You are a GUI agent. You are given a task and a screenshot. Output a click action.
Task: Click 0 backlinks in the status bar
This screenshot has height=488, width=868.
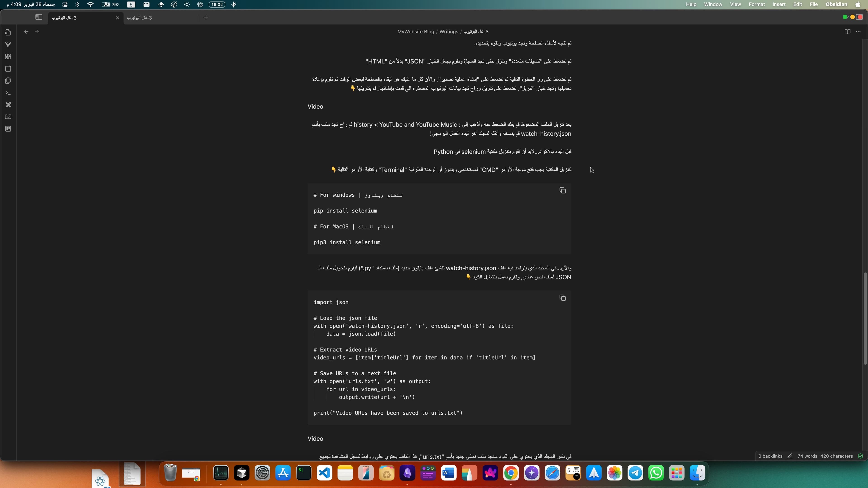click(x=770, y=456)
